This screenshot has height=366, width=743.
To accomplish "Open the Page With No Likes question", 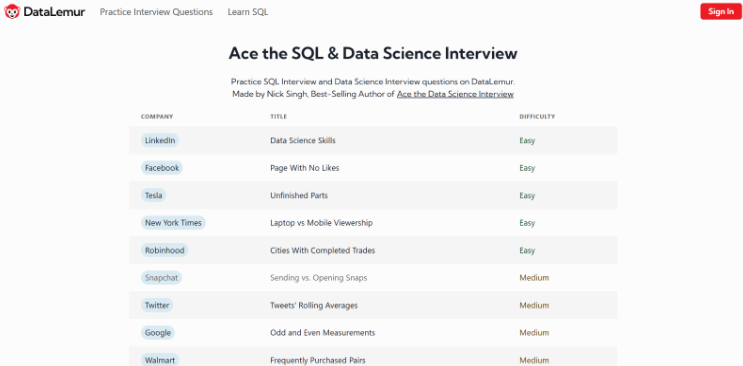I will pos(305,168).
